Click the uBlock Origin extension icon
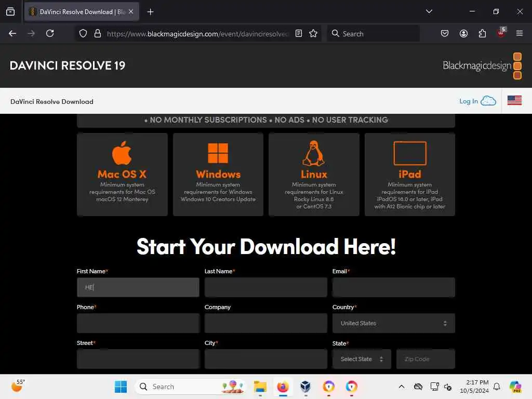The height and width of the screenshot is (399, 532). click(x=501, y=33)
